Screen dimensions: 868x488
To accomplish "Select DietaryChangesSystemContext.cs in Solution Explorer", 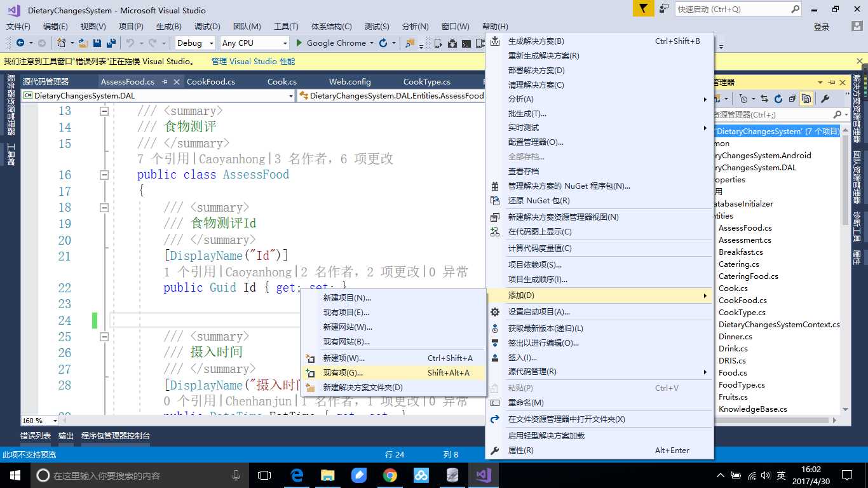I will [779, 325].
